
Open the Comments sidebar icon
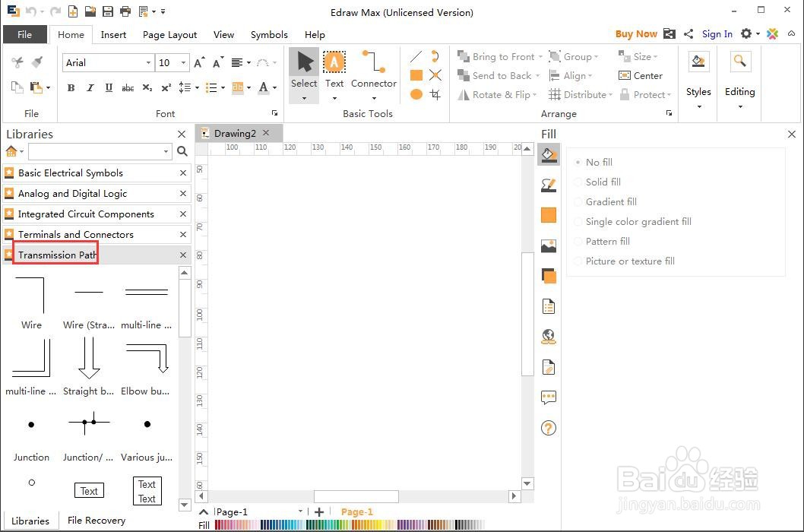click(x=549, y=397)
